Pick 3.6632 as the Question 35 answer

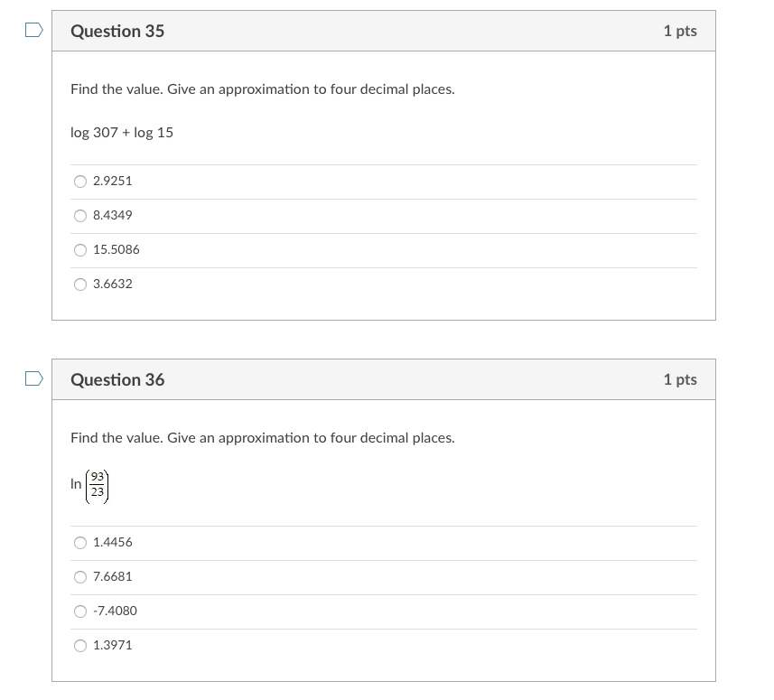click(80, 284)
